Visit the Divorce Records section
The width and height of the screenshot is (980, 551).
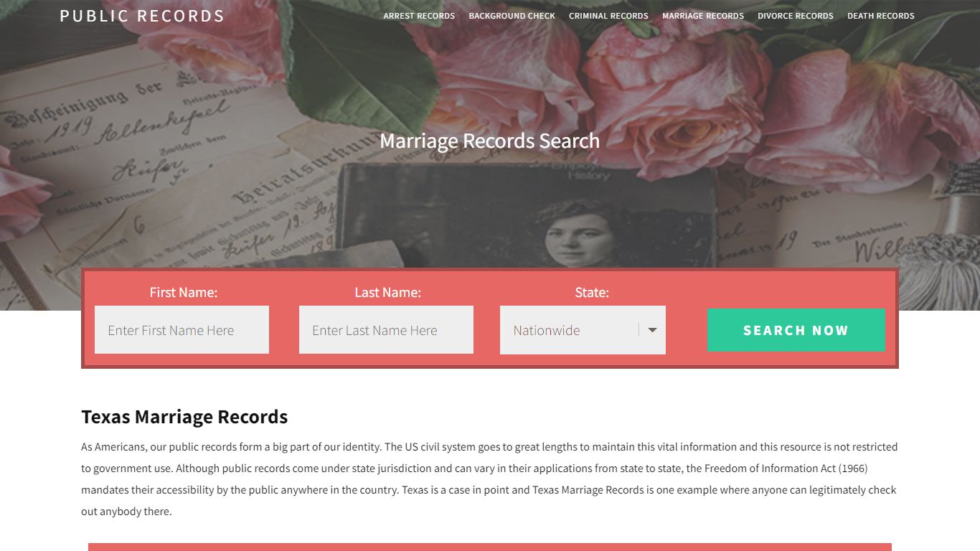coord(796,16)
